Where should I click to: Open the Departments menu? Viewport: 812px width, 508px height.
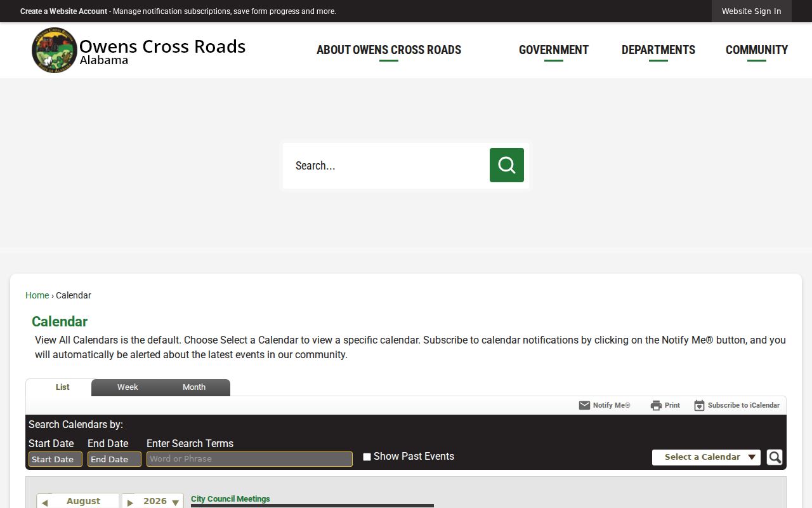coord(658,50)
